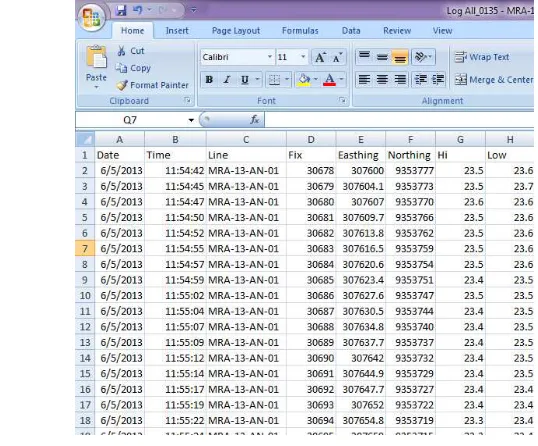Screen dimensions: 538x446
Task: Select cell with Fix value 30683
Action: [x=311, y=248]
